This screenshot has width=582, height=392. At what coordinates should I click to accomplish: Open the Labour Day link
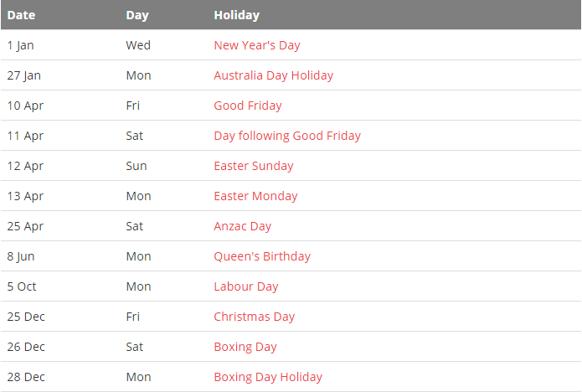(245, 286)
